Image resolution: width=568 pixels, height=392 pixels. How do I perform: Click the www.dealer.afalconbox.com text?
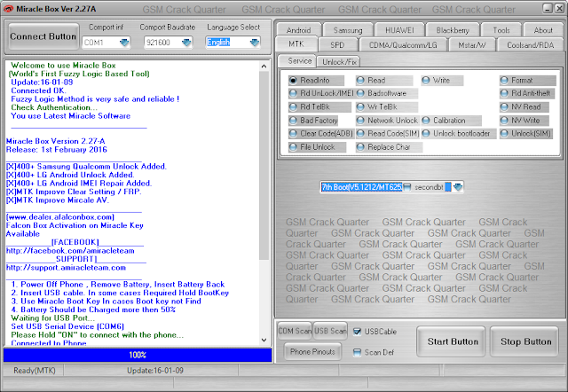click(x=60, y=216)
